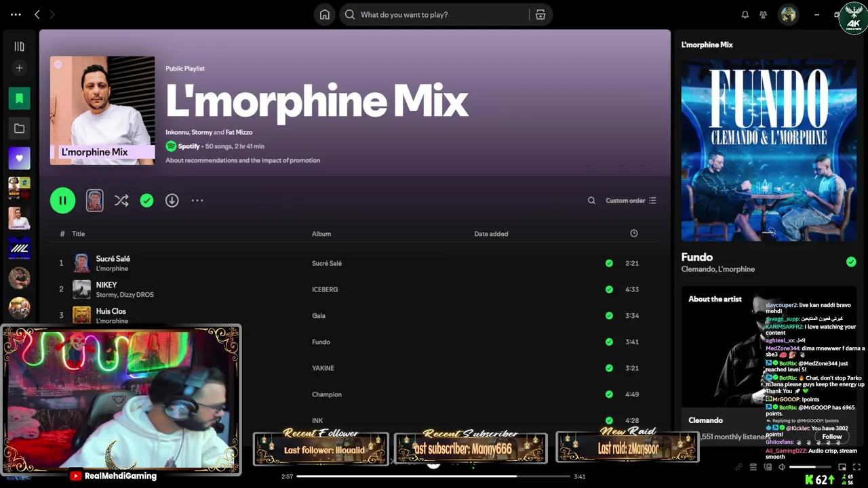868x488 pixels.
Task: Sort by the Title column header
Action: (x=79, y=234)
